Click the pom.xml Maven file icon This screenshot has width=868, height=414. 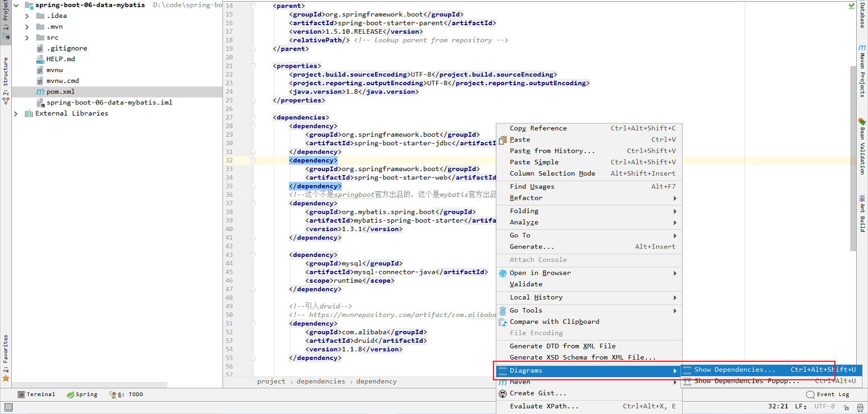[x=40, y=91]
